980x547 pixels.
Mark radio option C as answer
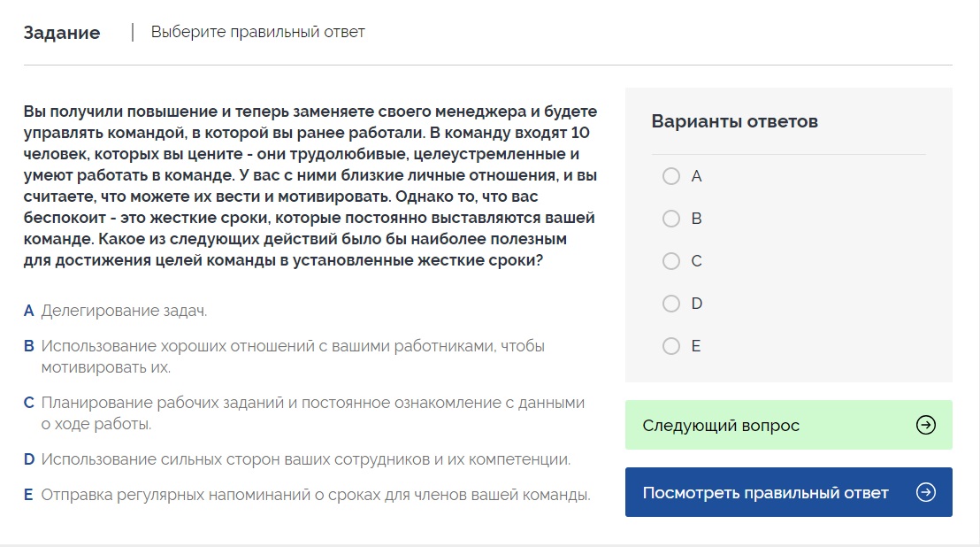(671, 261)
